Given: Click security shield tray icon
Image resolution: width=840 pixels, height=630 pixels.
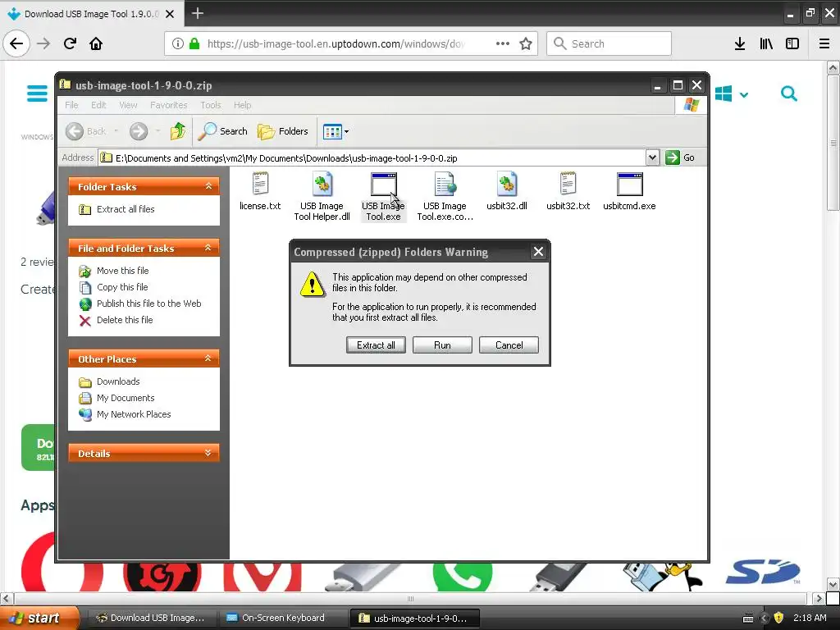Looking at the screenshot, I should (778, 618).
